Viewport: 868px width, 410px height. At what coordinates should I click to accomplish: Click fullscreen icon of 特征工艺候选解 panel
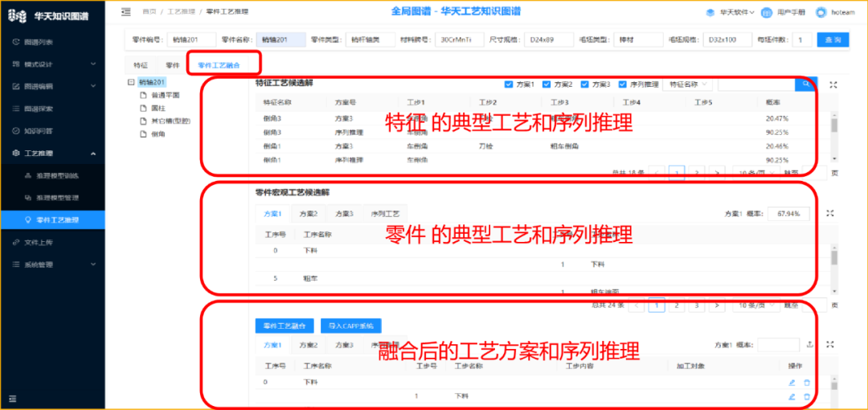(833, 84)
